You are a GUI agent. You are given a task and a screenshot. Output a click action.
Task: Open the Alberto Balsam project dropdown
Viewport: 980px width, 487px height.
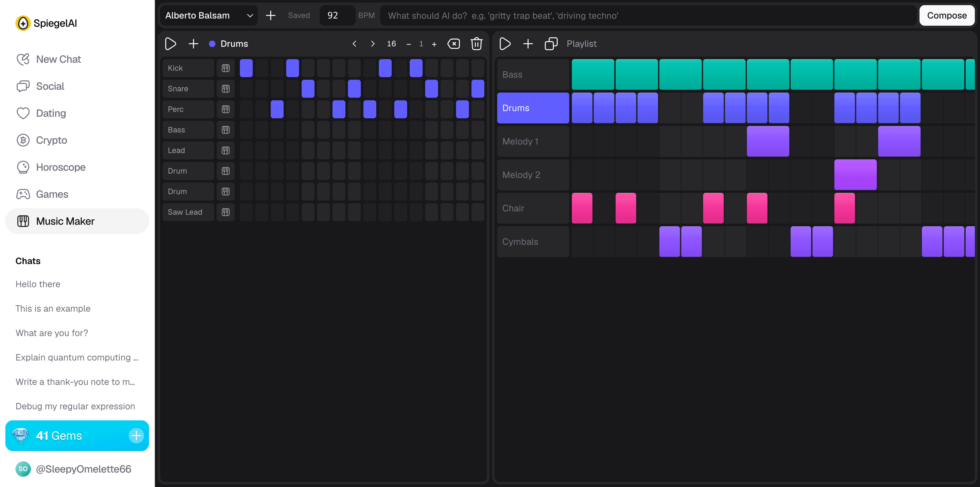[x=208, y=16]
